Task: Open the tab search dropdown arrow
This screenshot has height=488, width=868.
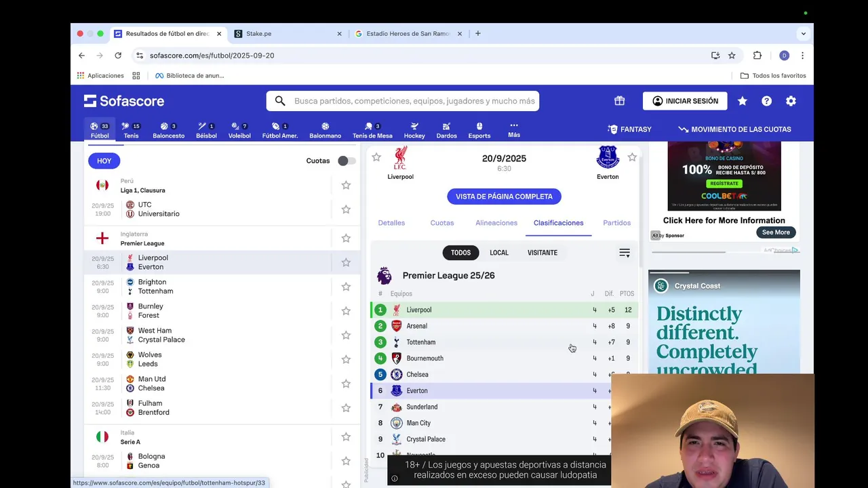Action: [x=804, y=33]
